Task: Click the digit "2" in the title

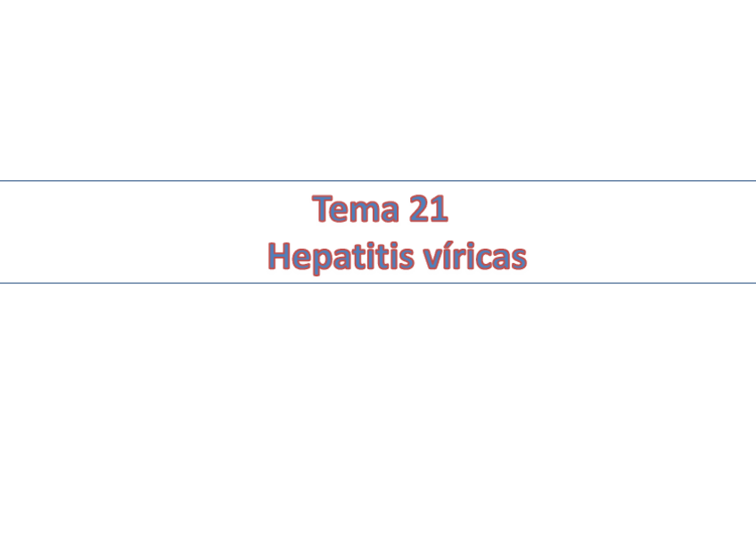Action: click(419, 209)
